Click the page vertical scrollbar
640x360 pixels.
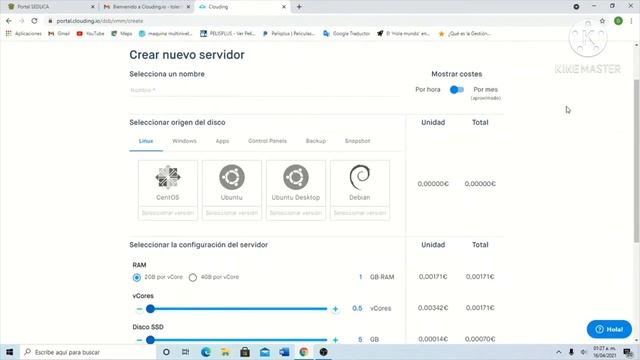pyautogui.click(x=636, y=161)
